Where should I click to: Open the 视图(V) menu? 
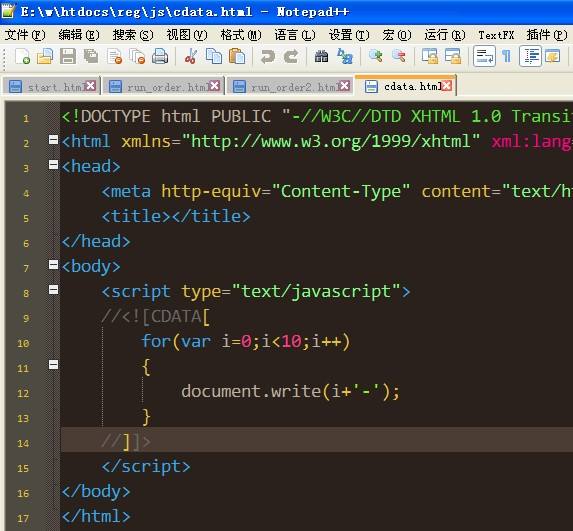(187, 35)
